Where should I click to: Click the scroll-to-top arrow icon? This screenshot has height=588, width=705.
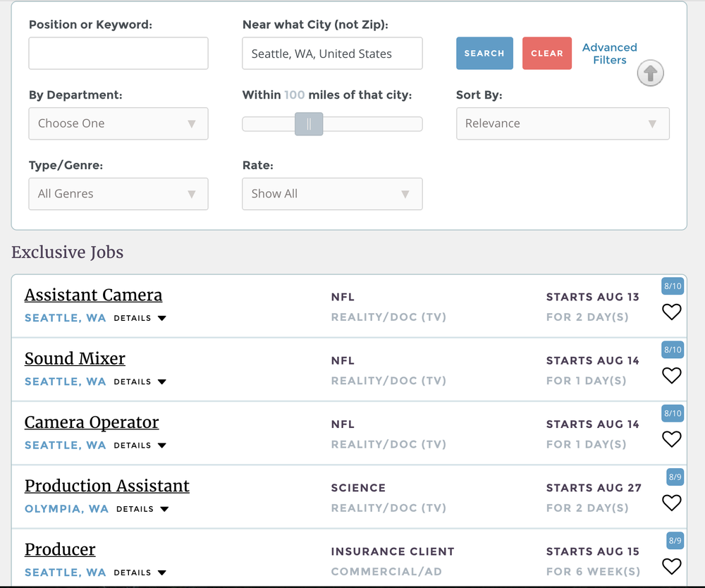(x=650, y=73)
